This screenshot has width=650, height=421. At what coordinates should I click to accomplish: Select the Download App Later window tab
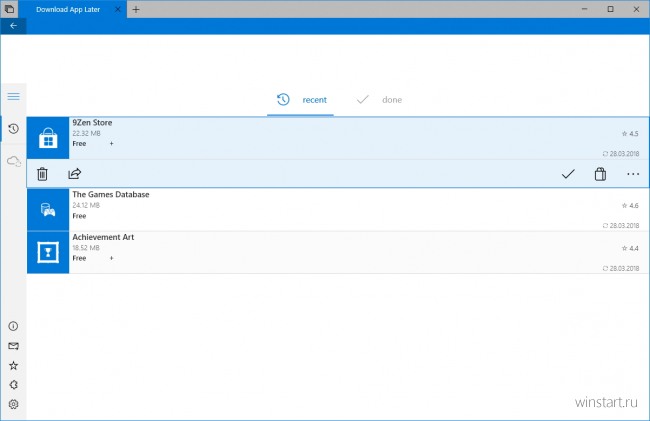(x=68, y=9)
